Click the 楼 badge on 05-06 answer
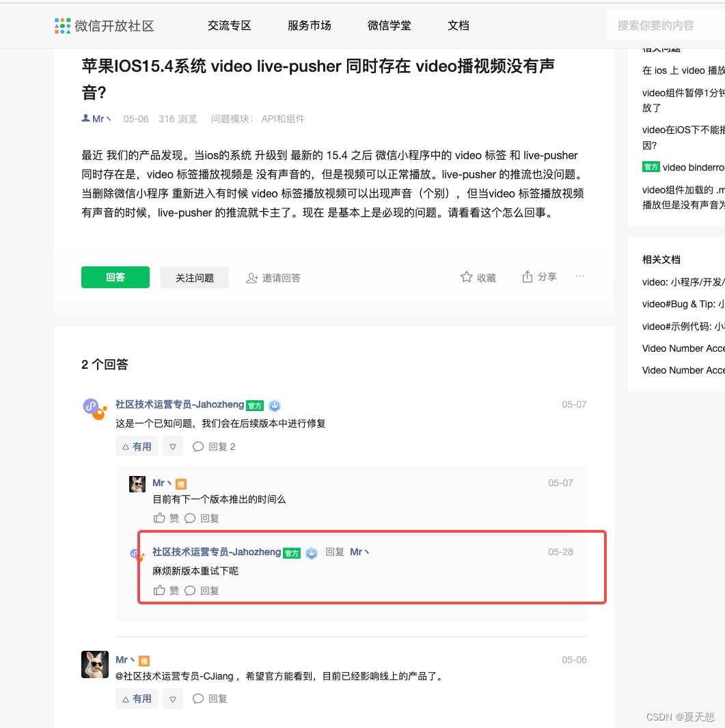This screenshot has height=728, width=725. click(144, 660)
